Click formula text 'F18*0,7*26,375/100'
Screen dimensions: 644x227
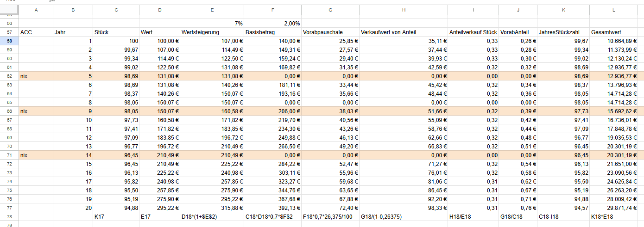pos(328,217)
